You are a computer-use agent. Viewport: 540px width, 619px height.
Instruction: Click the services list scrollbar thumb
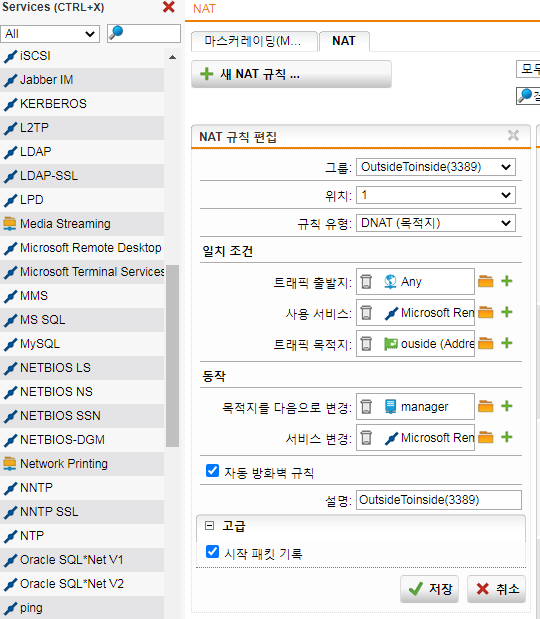point(172,356)
